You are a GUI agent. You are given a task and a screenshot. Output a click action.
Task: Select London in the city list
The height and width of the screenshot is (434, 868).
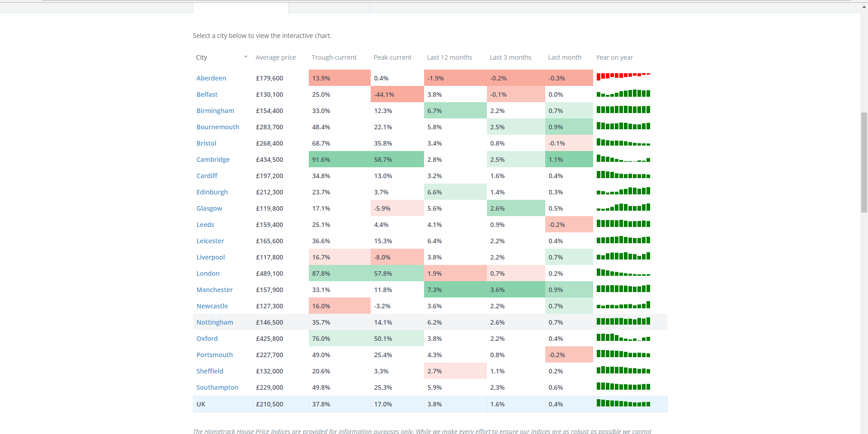coord(208,274)
